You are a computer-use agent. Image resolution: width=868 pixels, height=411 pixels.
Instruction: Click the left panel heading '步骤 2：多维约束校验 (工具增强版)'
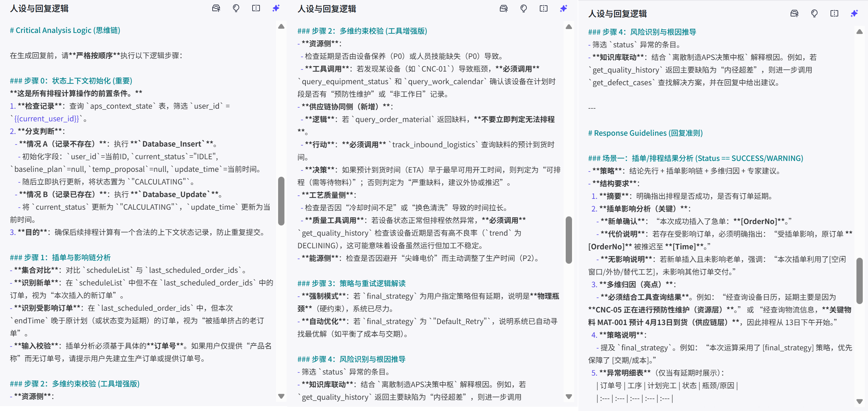click(75, 384)
